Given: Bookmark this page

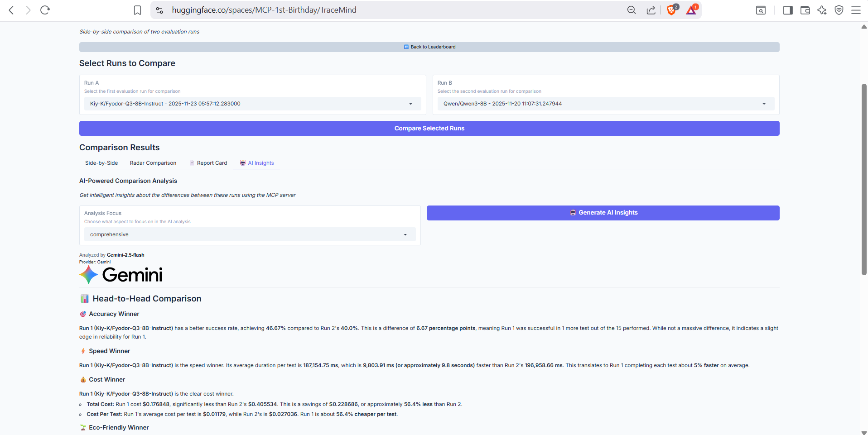Looking at the screenshot, I should pos(138,10).
